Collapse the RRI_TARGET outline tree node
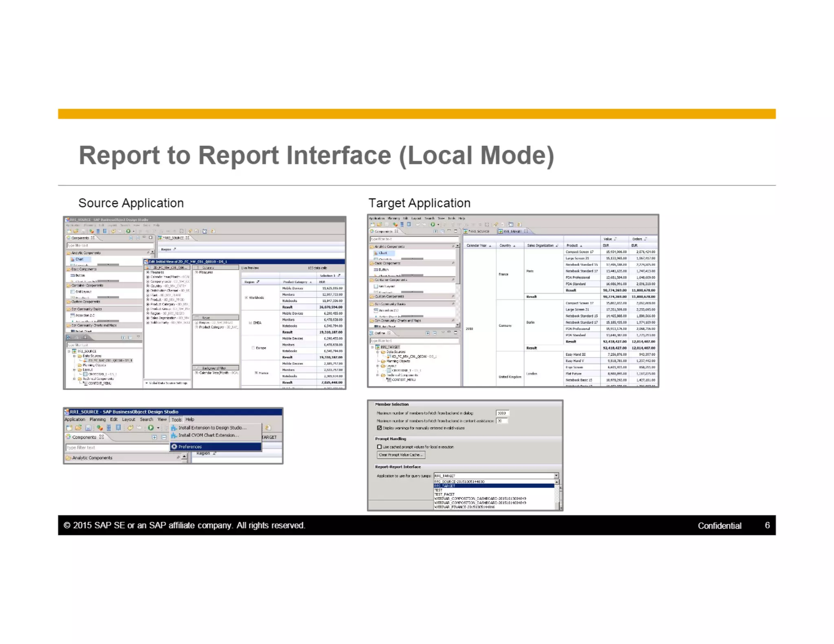Viewport: 834px width, 644px height. point(372,347)
